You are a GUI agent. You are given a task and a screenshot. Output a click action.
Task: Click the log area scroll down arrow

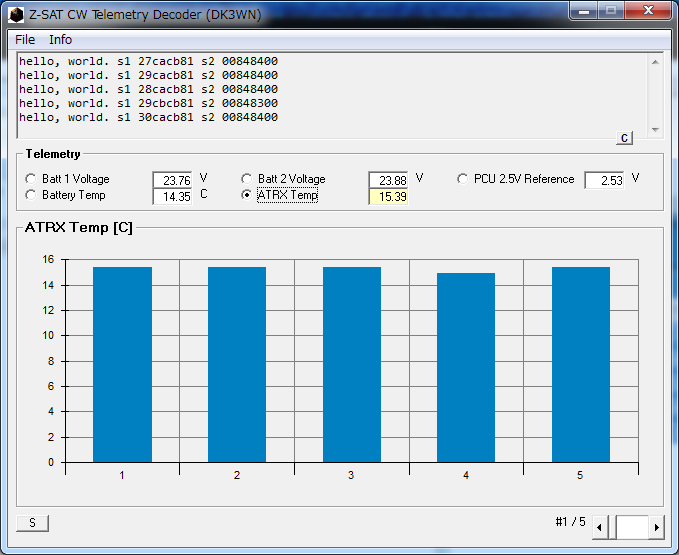pos(655,129)
